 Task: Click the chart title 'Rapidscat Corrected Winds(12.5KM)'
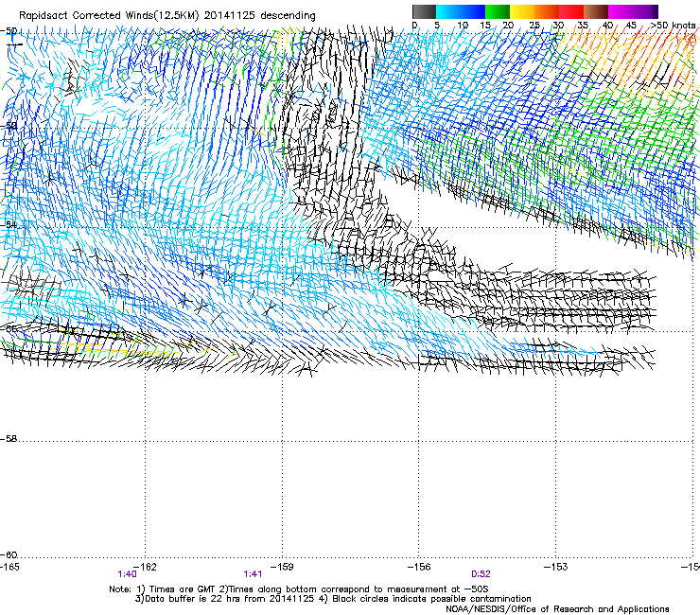[x=109, y=16]
